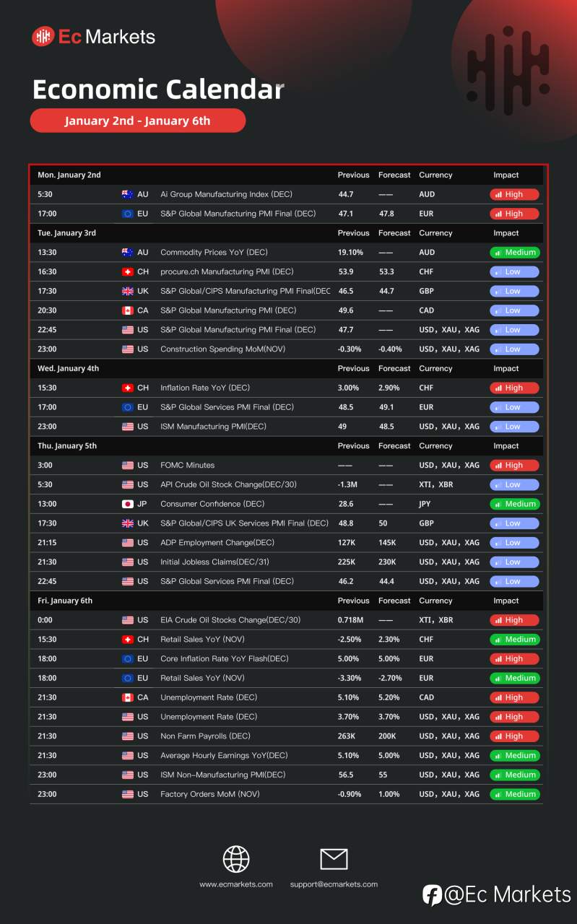Click the 200K forecast value
577x924 pixels.
(x=388, y=736)
